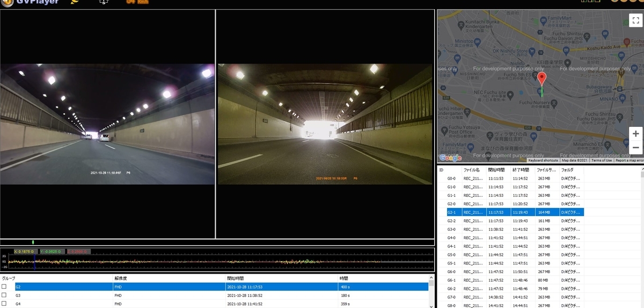Click the speed readout in top bar

137,2
